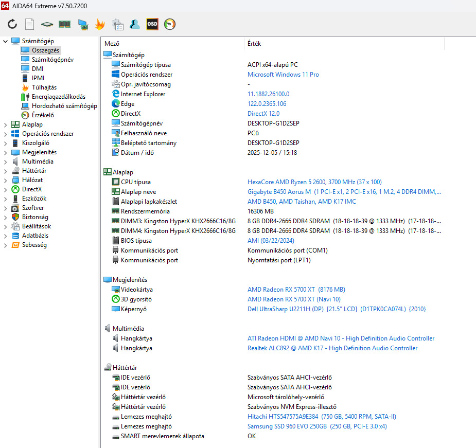Viewport: 476px width, 448px height.
Task: Select the Dátum / idő row
Action: pos(273,153)
